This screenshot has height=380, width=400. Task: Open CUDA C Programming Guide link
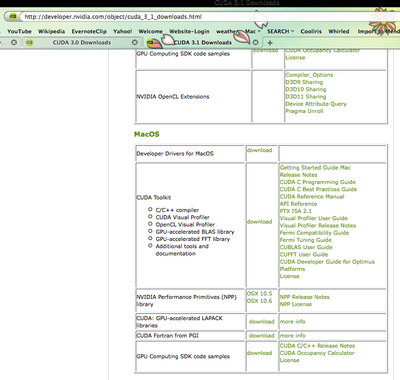[x=318, y=182]
